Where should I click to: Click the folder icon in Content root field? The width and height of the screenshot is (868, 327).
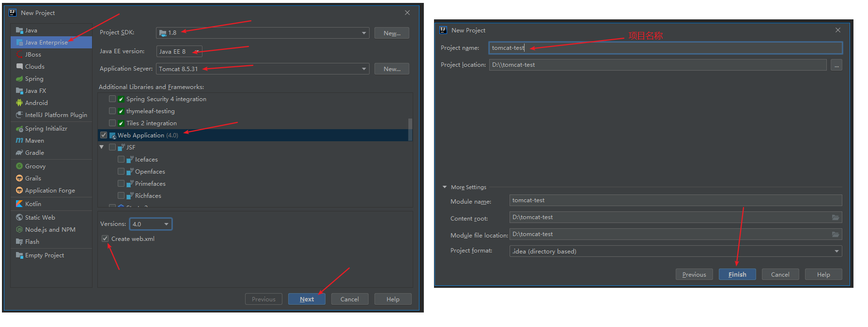[836, 218]
